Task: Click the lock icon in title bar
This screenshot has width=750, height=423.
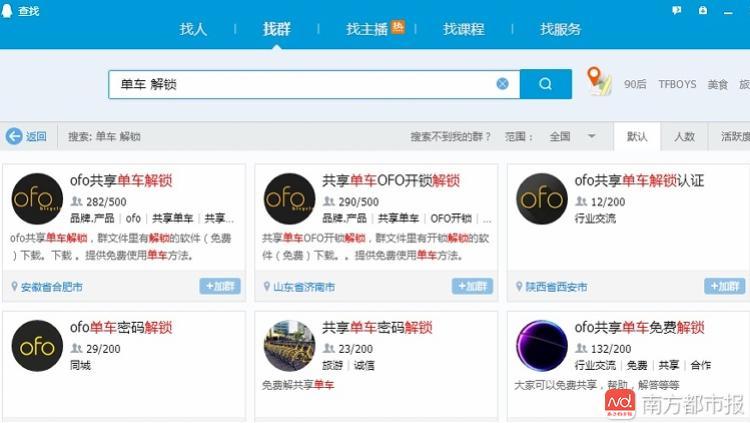Action: [703, 10]
